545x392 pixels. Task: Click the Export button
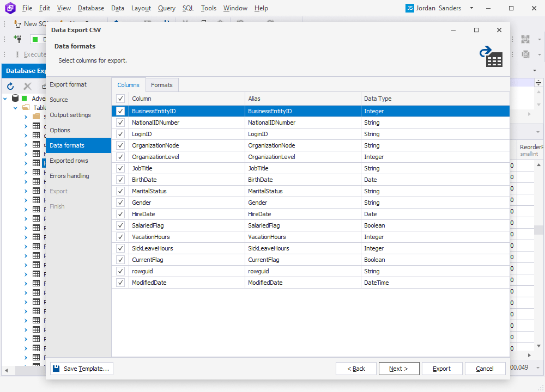[441, 369]
